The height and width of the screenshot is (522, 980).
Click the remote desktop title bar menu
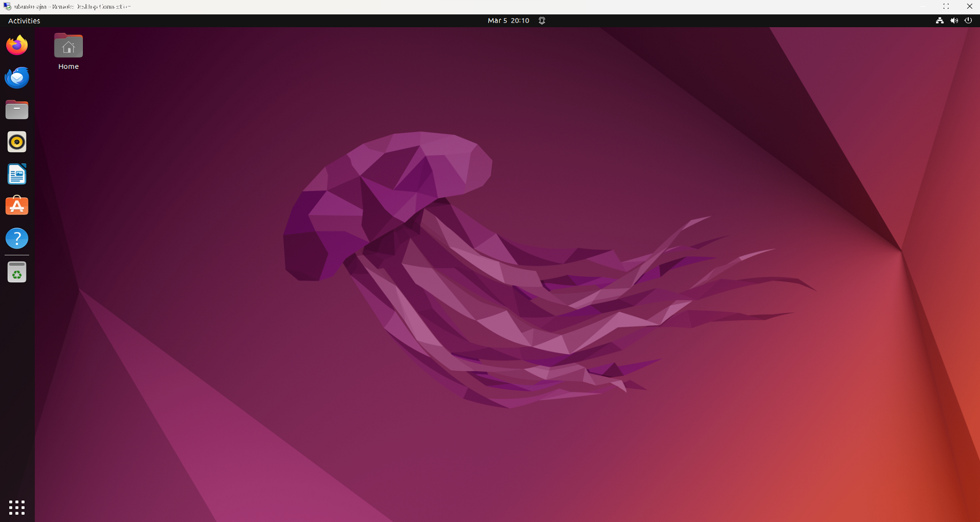[7, 6]
